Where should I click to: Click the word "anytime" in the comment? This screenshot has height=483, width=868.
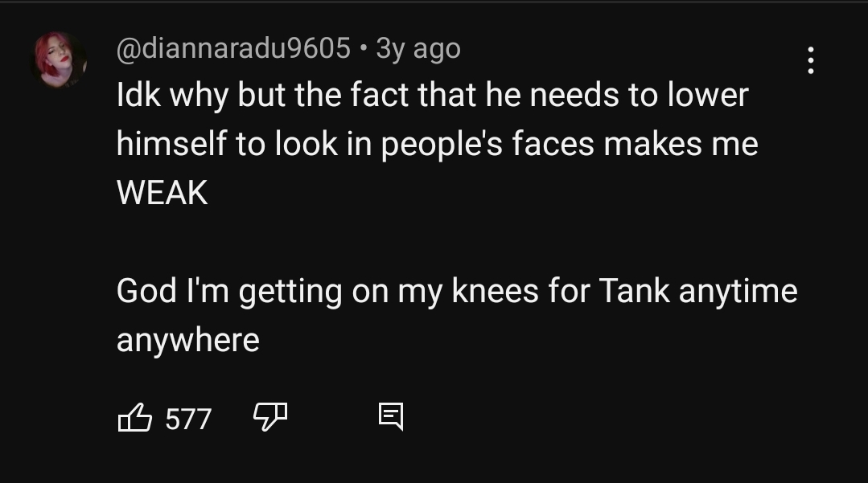(x=738, y=291)
